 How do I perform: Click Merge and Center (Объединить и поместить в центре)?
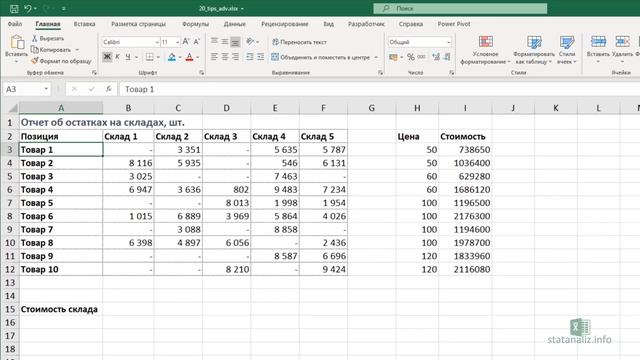pos(320,57)
